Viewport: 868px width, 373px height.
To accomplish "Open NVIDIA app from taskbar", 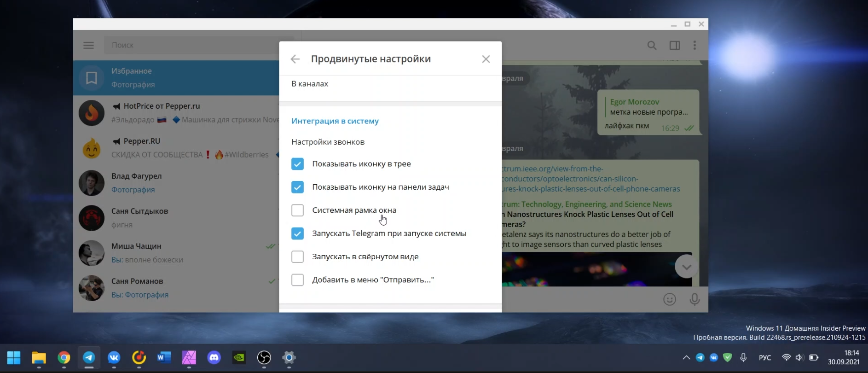I will [239, 357].
